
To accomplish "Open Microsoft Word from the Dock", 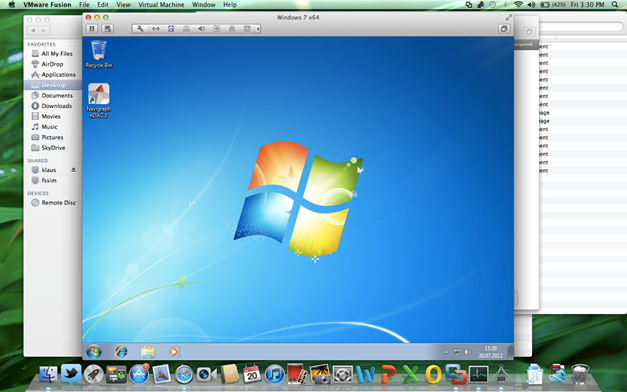I will click(x=365, y=375).
